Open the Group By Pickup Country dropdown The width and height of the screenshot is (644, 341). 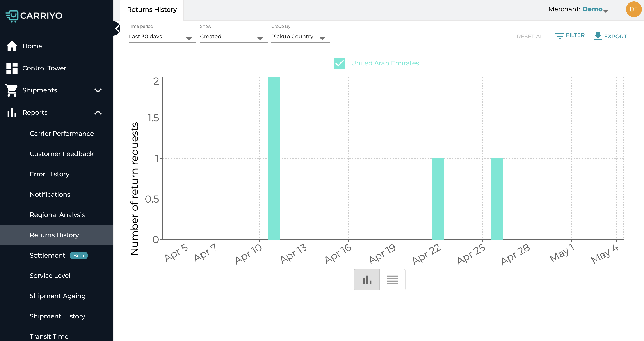(300, 37)
